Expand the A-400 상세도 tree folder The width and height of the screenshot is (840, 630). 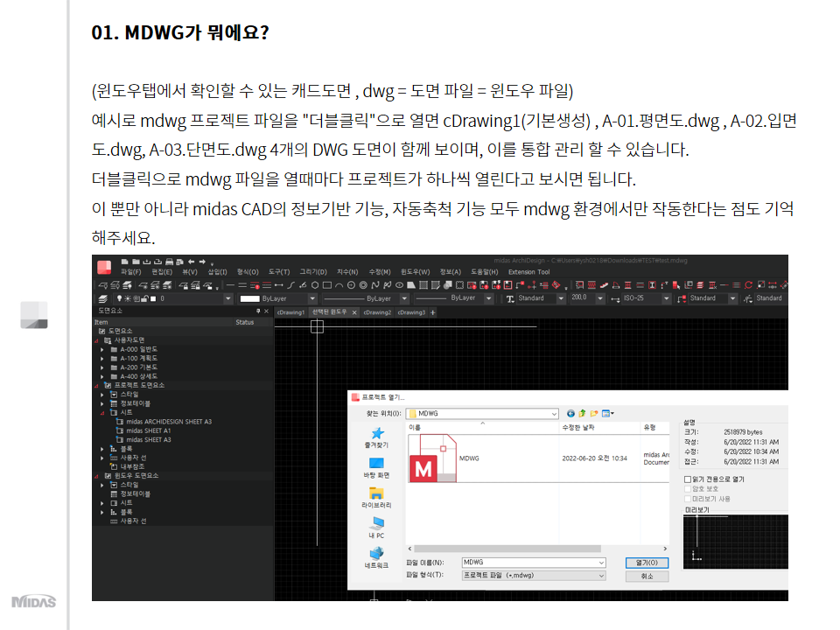(102, 376)
